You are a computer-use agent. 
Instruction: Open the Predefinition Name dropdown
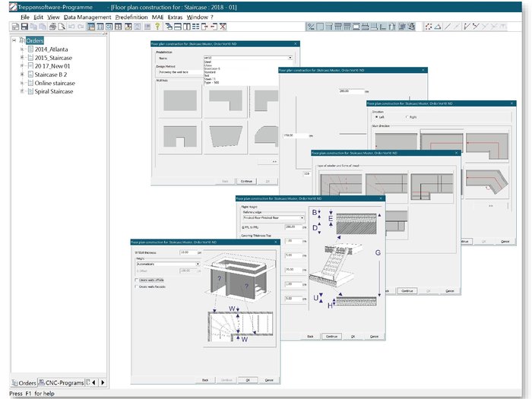click(x=290, y=58)
